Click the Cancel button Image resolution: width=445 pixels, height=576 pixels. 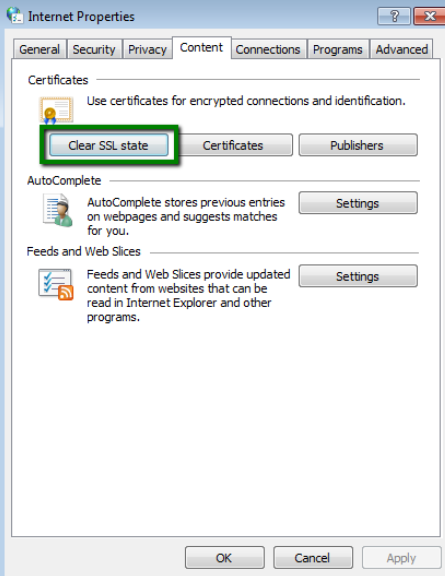pos(313,558)
